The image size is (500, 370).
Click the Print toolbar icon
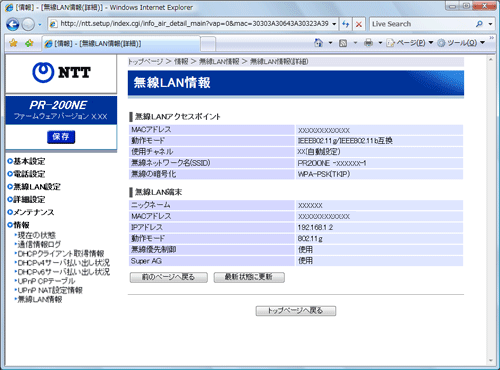pyautogui.click(x=368, y=43)
